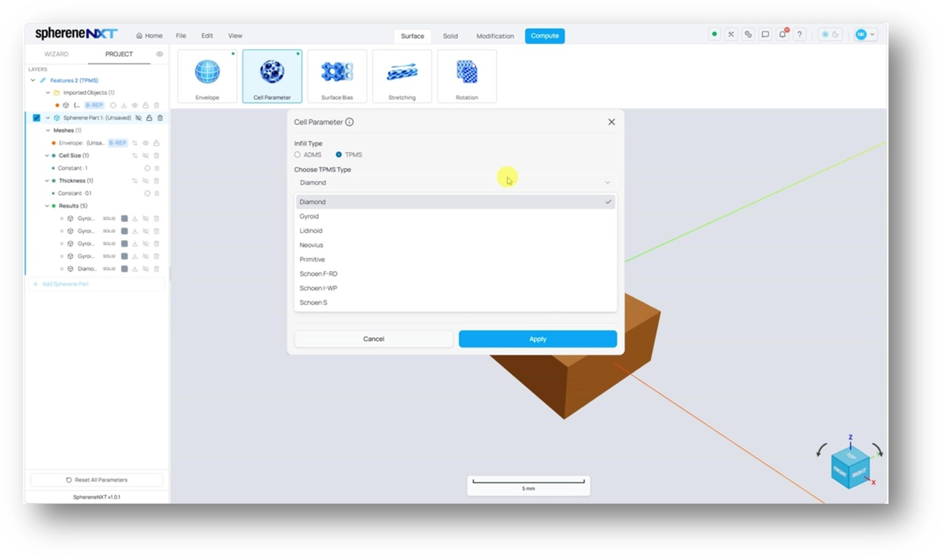The width and height of the screenshot is (944, 560).
Task: Delete the Thickness layer group
Action: click(156, 181)
